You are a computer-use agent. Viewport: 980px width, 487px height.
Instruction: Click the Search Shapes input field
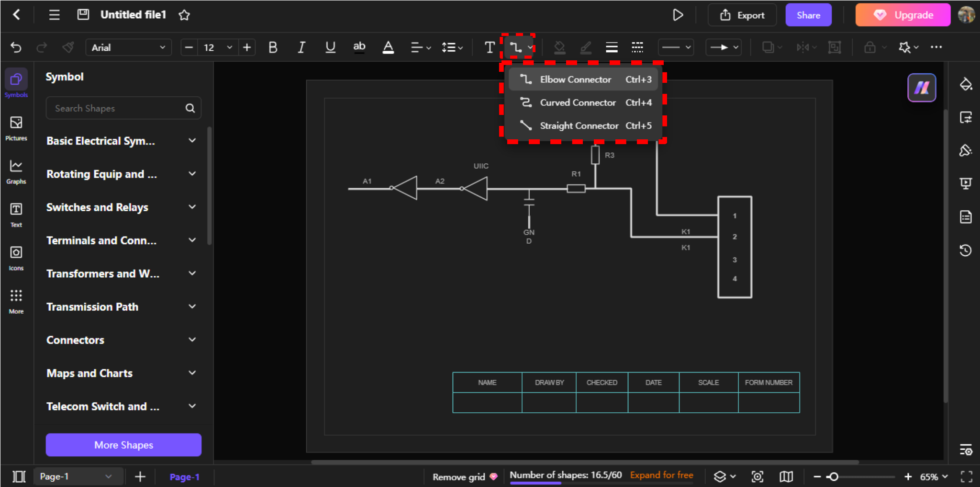pyautogui.click(x=123, y=108)
